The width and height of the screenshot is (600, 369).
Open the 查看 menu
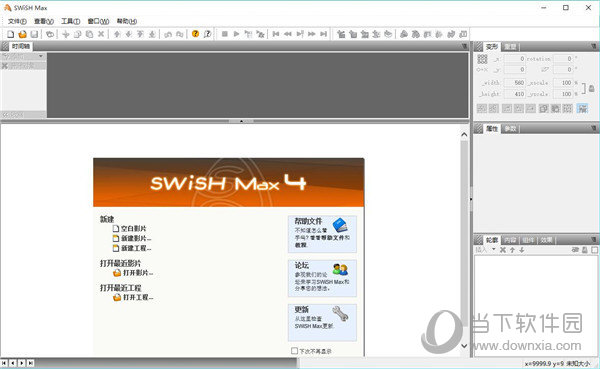point(44,21)
